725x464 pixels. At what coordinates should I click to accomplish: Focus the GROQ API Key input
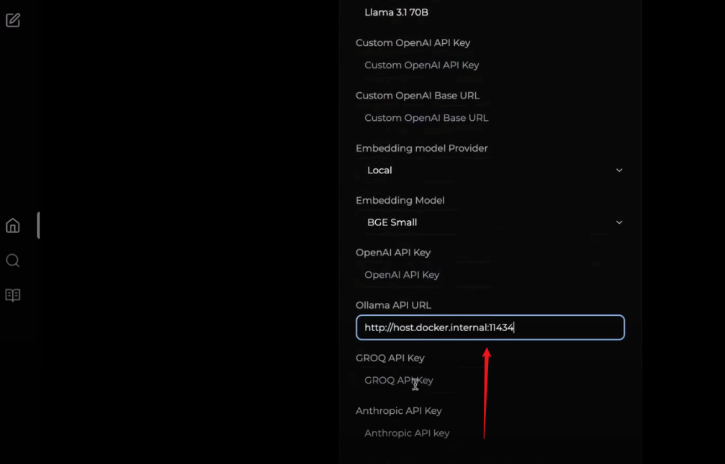click(490, 380)
